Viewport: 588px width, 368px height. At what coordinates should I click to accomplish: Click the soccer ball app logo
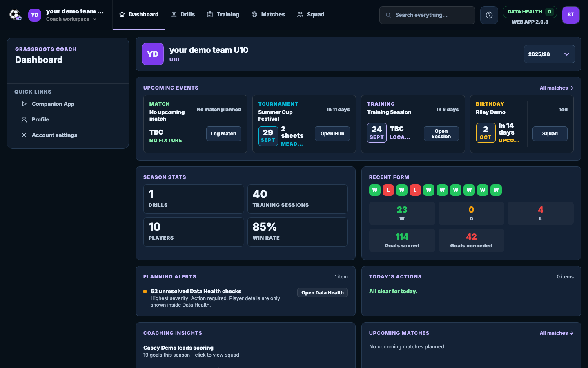16,15
